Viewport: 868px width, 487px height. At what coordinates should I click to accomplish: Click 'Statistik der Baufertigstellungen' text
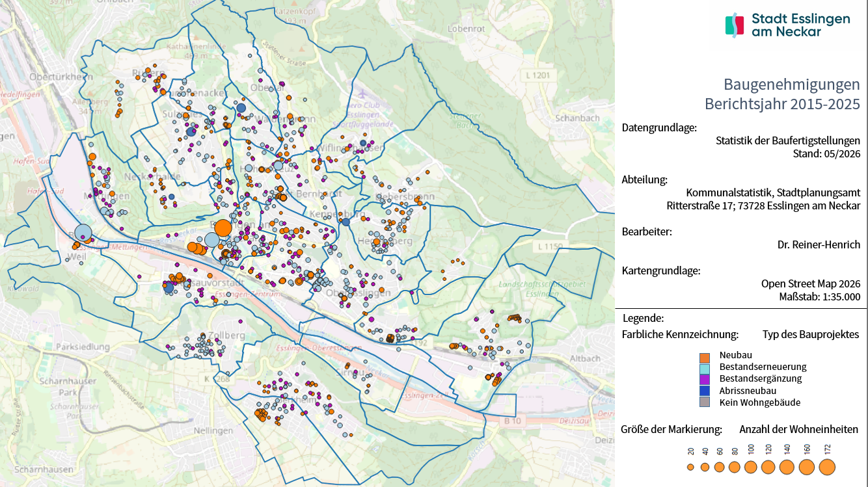click(788, 140)
